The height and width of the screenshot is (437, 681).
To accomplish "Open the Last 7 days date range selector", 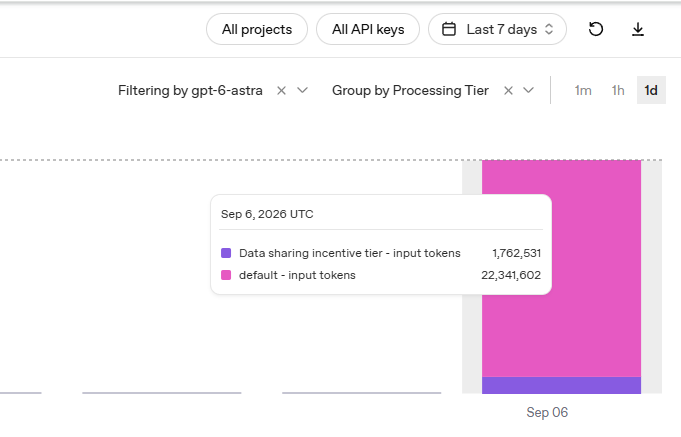I will point(497,29).
